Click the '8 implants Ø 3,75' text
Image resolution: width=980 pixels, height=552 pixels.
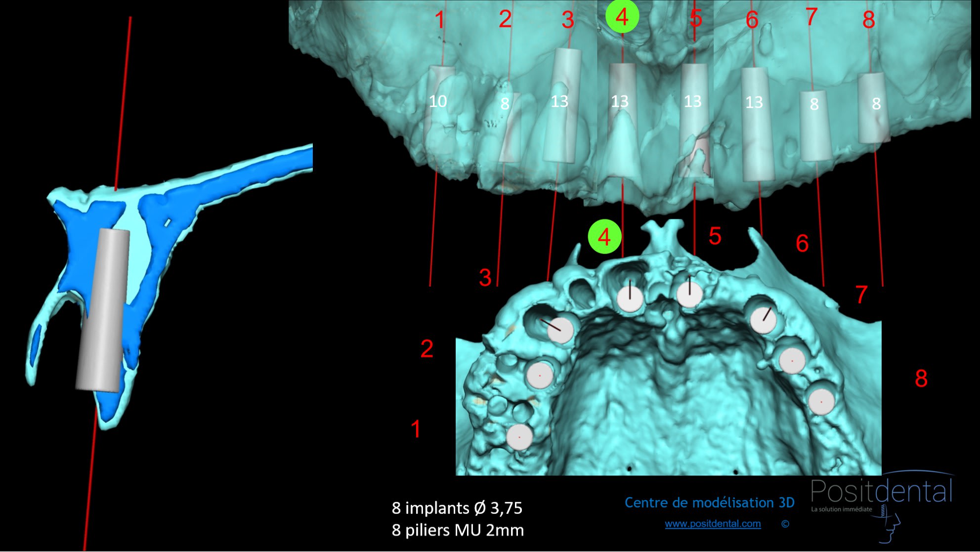pos(457,508)
